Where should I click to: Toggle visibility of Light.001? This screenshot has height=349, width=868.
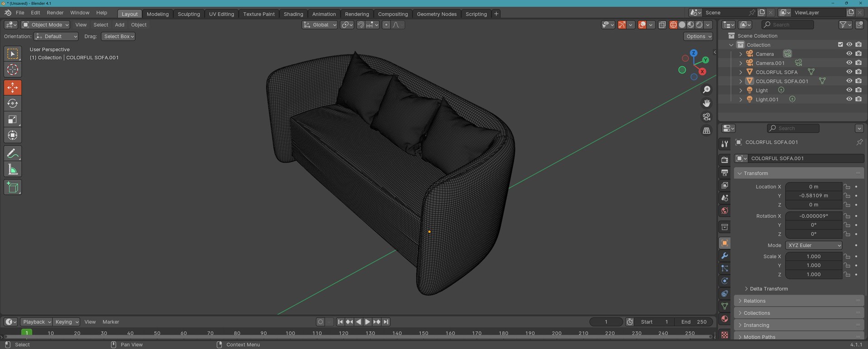click(849, 99)
